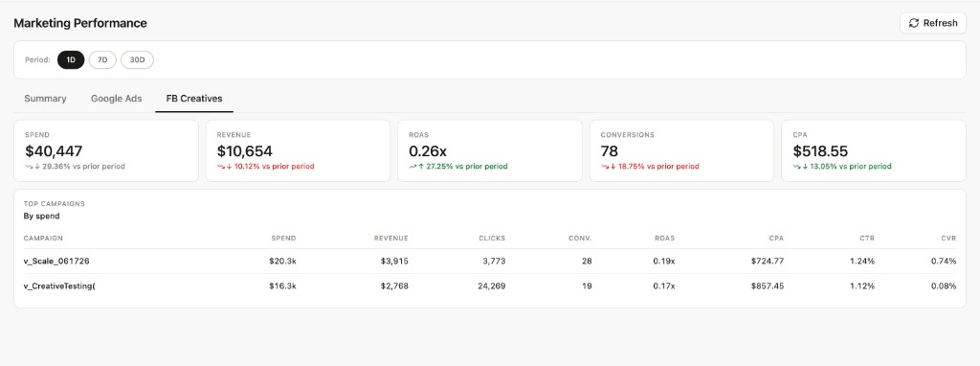The width and height of the screenshot is (980, 366).
Task: Open the Google Ads tab
Action: coord(116,99)
